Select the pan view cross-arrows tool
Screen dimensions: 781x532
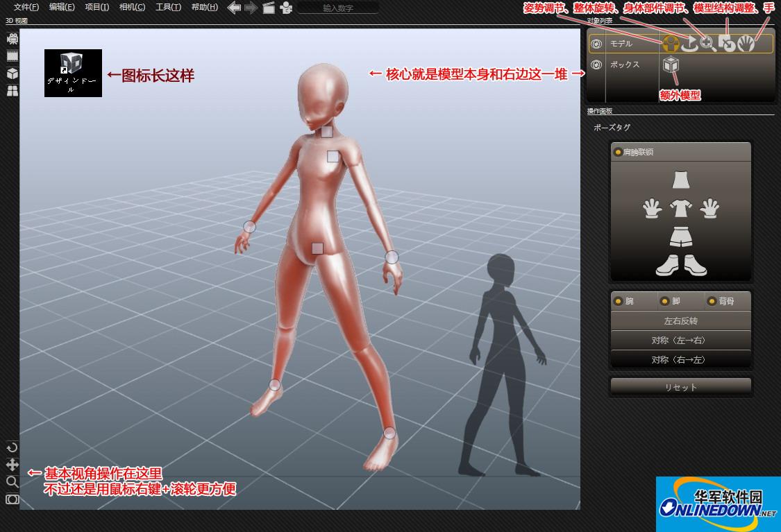point(12,465)
